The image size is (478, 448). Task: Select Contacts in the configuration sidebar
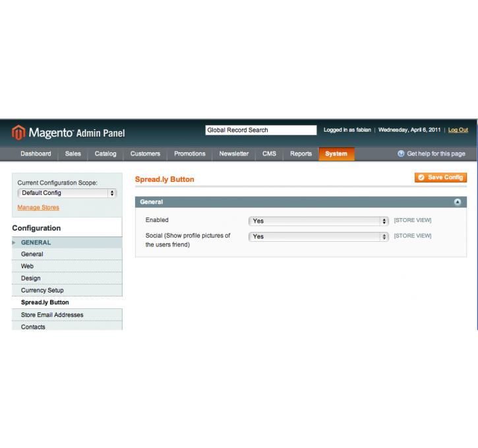(x=67, y=326)
